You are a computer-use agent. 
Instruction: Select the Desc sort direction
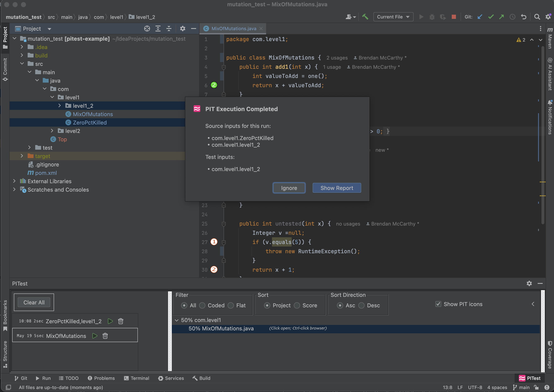coord(361,305)
